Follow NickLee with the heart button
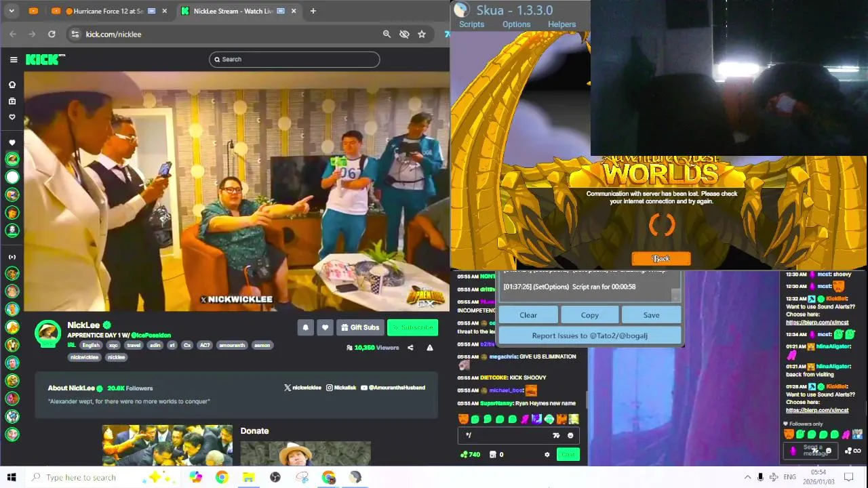This screenshot has height=488, width=868. tap(325, 328)
